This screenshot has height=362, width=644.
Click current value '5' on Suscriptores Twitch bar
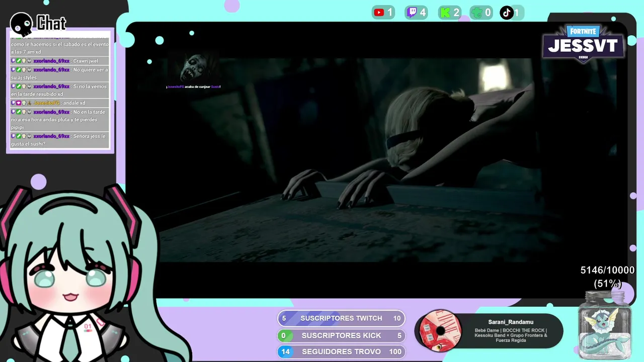[x=284, y=318]
